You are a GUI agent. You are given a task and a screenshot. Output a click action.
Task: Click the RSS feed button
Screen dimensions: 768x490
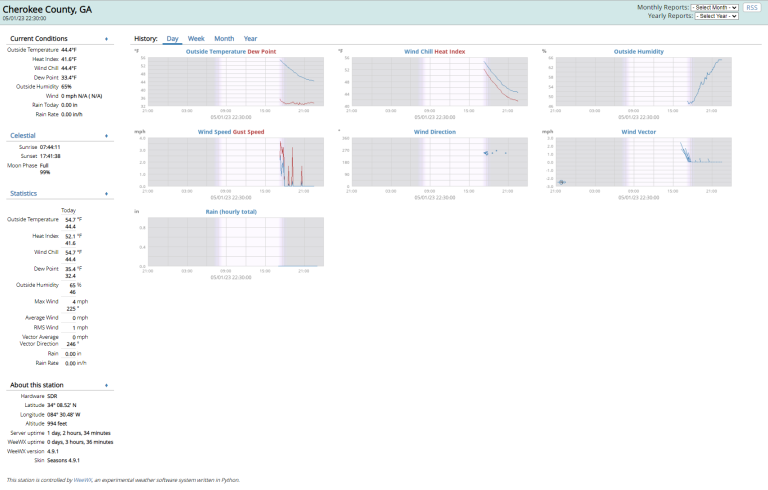(752, 7)
